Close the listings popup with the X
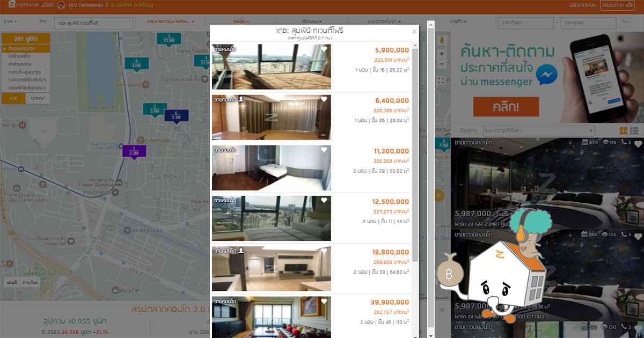 pyautogui.click(x=414, y=32)
